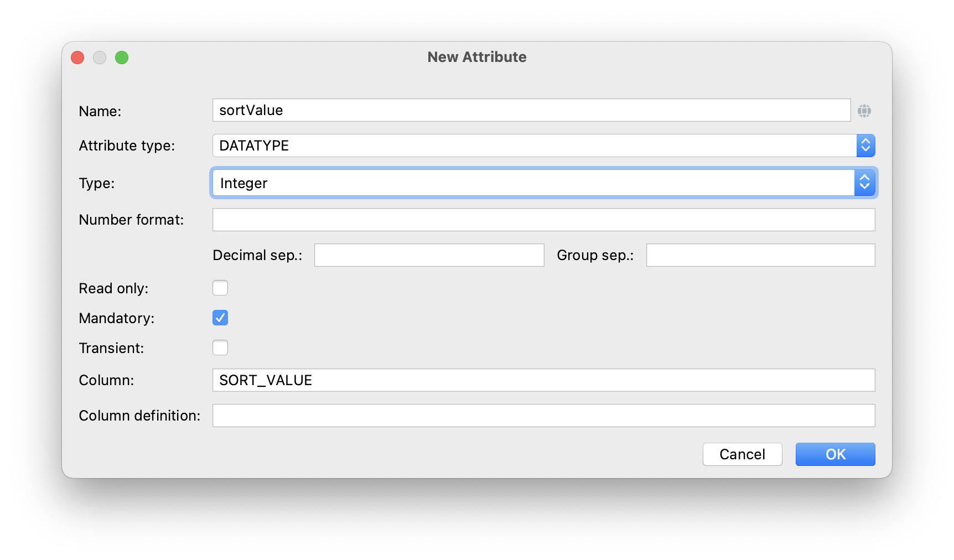Viewport: 954px width, 560px height.
Task: Click the Column field with SORT_VALUE
Action: (543, 380)
